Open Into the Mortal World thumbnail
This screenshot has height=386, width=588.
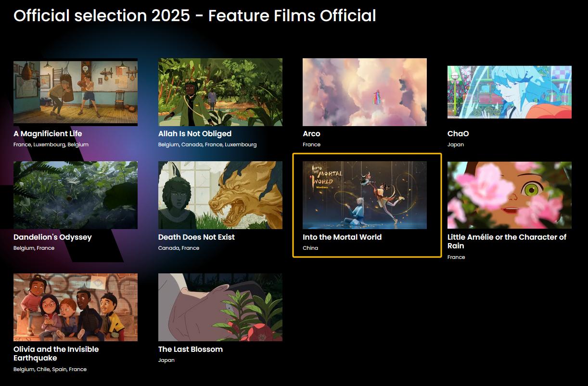[365, 195]
